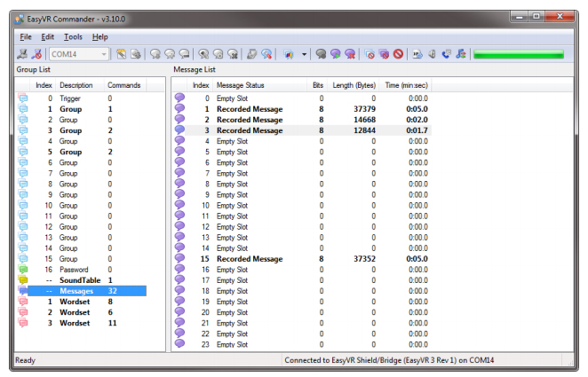Click the Update Custom Data document icon

(x=417, y=54)
